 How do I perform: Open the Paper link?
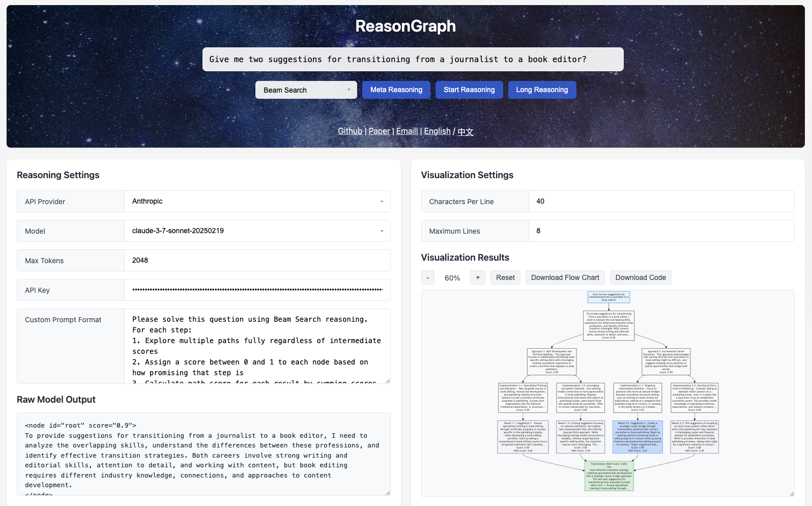[379, 131]
